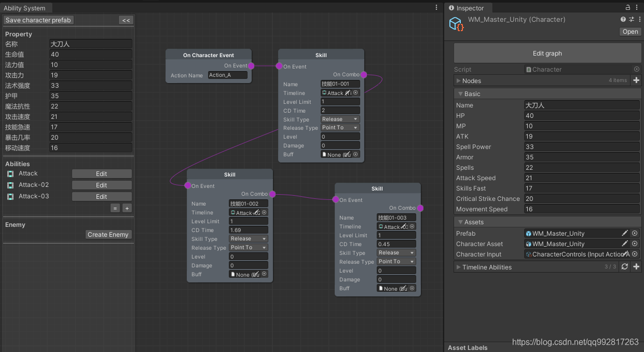Click the Movement Speed field in Inspector

point(582,209)
